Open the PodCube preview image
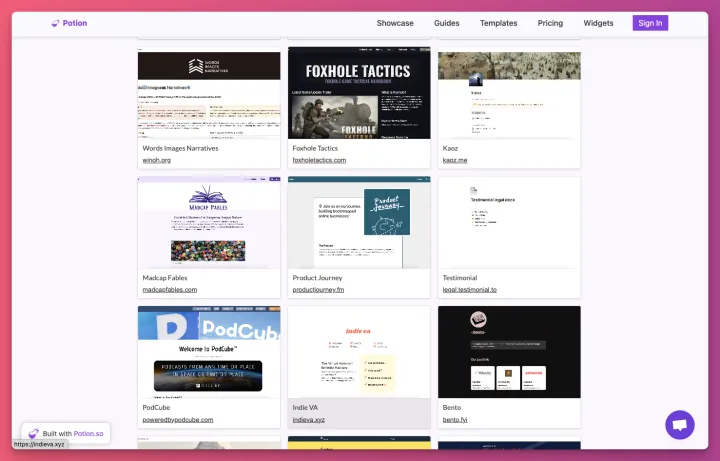 [209, 352]
